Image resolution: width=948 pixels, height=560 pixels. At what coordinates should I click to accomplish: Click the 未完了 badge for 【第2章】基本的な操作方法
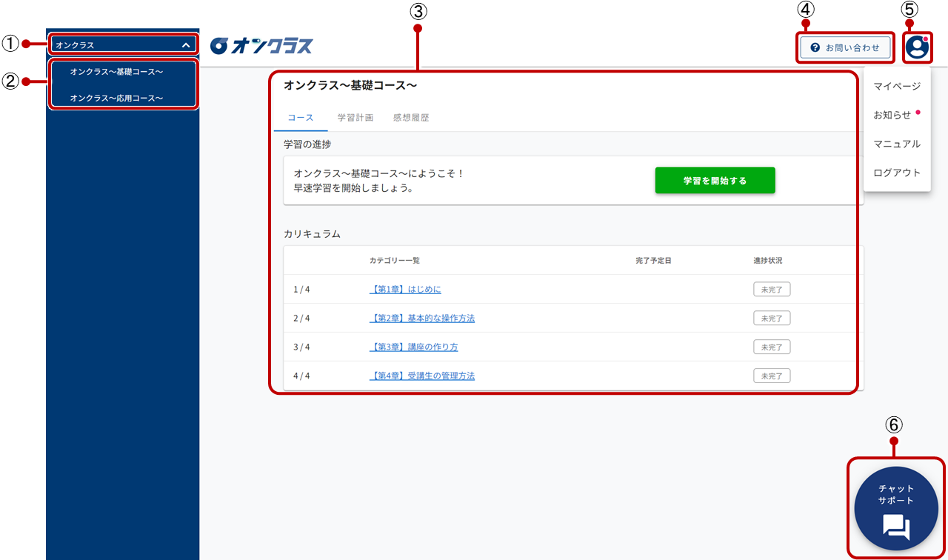point(772,319)
